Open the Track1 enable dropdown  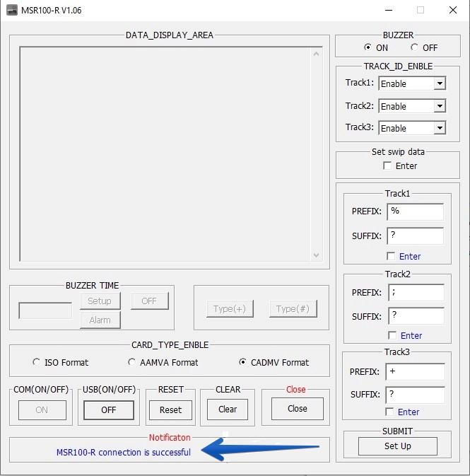(439, 83)
